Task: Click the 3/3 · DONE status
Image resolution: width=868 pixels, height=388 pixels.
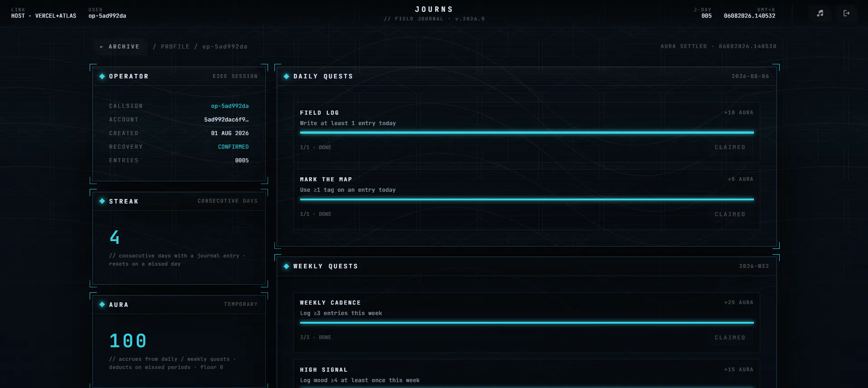Action: coord(316,337)
